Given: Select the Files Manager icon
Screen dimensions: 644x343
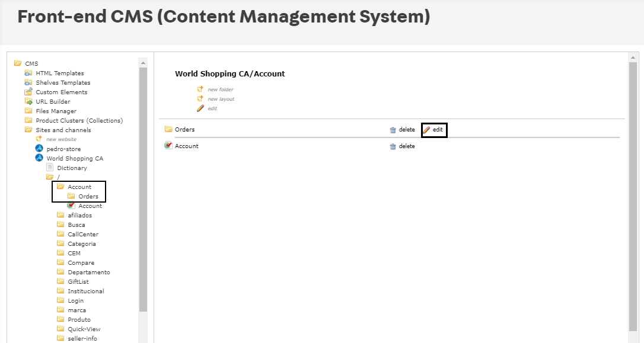Looking at the screenshot, I should (x=28, y=111).
